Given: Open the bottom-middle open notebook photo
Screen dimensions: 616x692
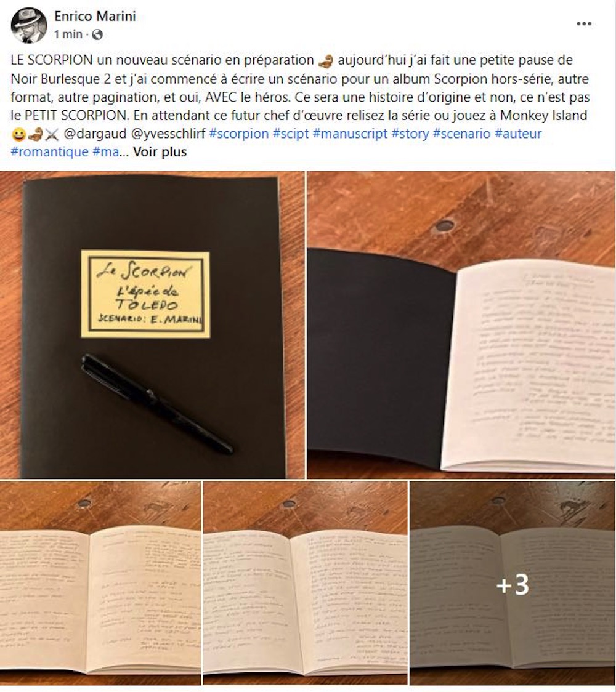Looking at the screenshot, I should (305, 583).
